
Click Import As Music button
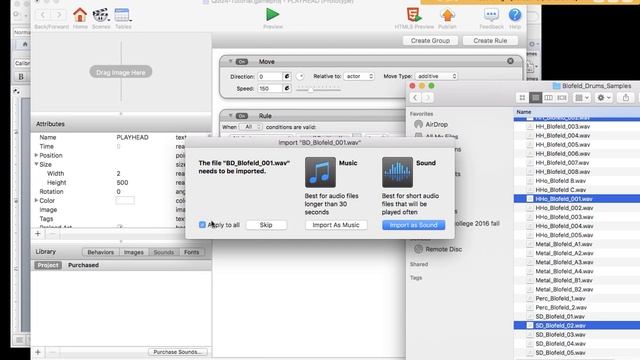(x=336, y=225)
